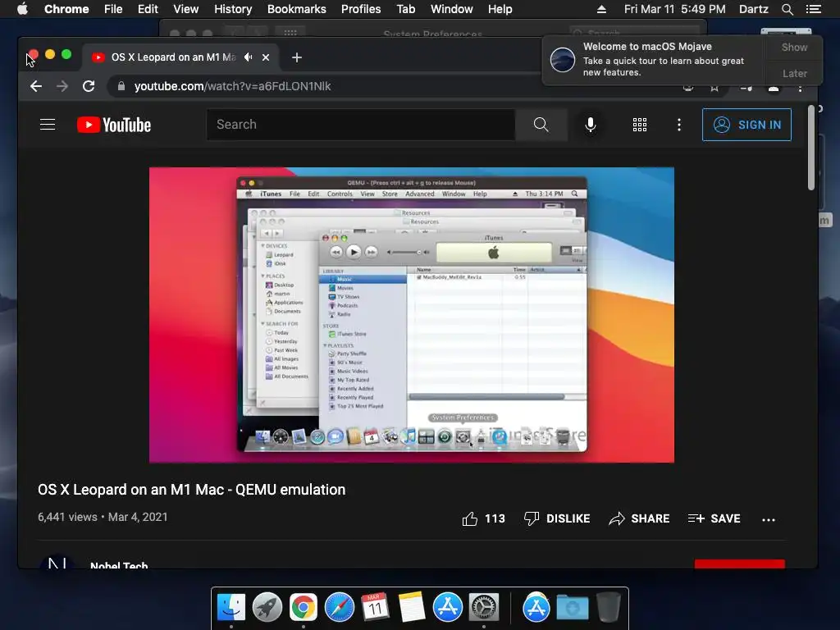Click the SIGN IN button
840x630 pixels.
(746, 125)
